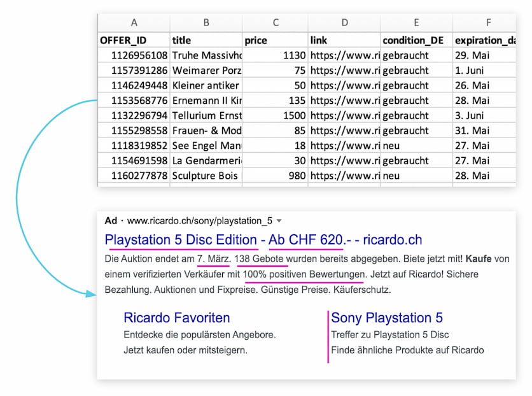
Task: Select the price cell 1500
Action: (x=276, y=115)
